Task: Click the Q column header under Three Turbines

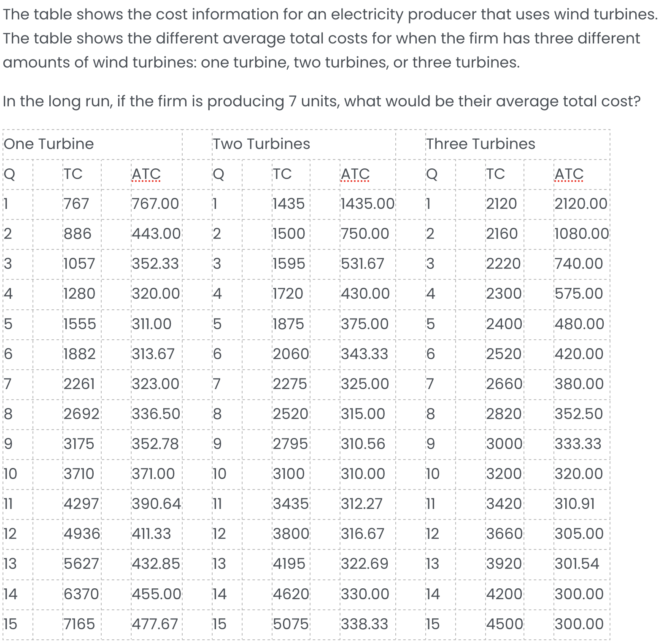Action: pyautogui.click(x=432, y=174)
